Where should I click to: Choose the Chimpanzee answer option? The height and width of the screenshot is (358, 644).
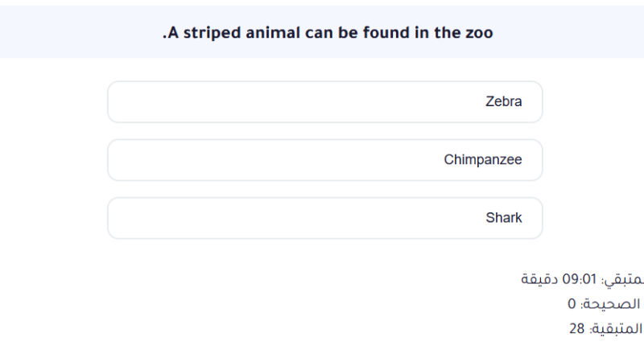click(324, 160)
